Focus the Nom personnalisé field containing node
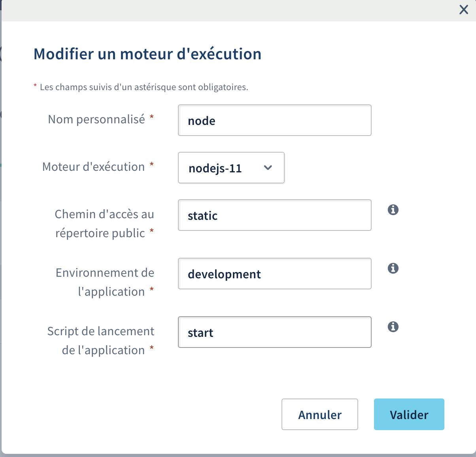This screenshot has height=457, width=476. pyautogui.click(x=274, y=120)
